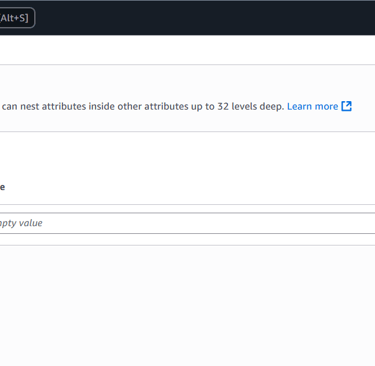Click the 'empty value' placeholder text
The image size is (375, 366).
pos(21,223)
